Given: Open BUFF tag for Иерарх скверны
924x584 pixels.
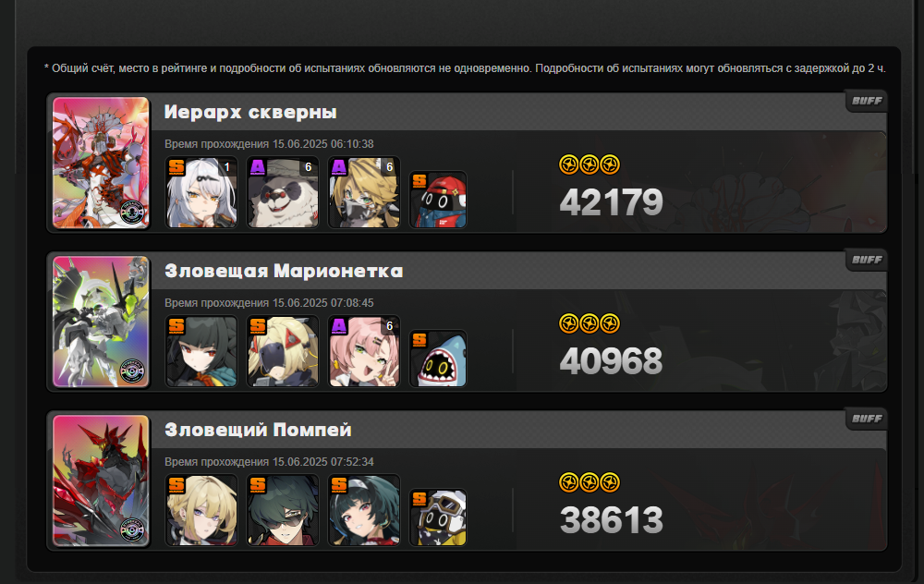Looking at the screenshot, I should click(x=867, y=101).
